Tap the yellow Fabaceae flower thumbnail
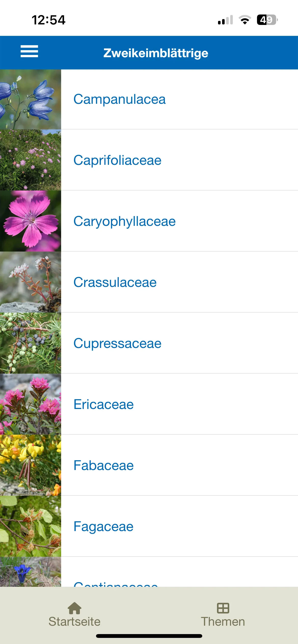Image resolution: width=298 pixels, height=644 pixels. (x=31, y=465)
